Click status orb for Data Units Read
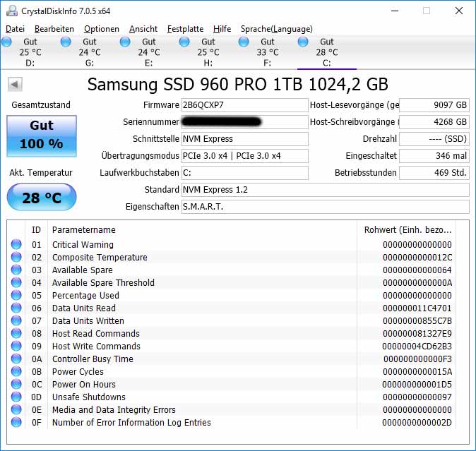 pos(16,308)
